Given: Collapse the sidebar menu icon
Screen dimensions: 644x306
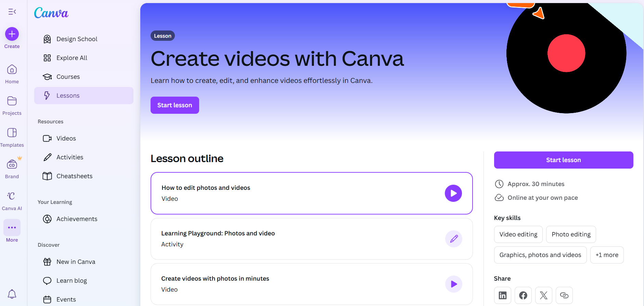Looking at the screenshot, I should [x=12, y=12].
